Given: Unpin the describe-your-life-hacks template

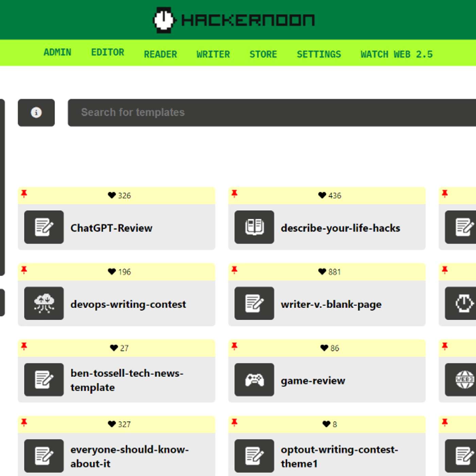Looking at the screenshot, I should pyautogui.click(x=234, y=194).
